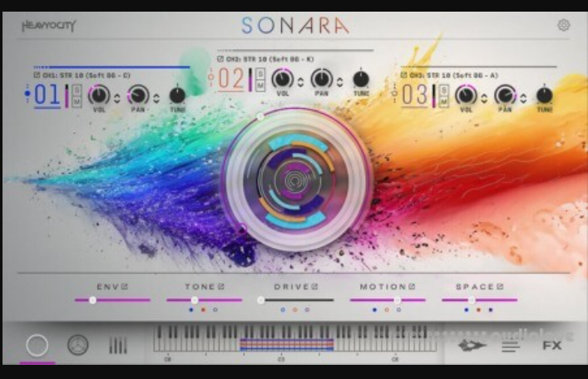Toggle the checkbox beside CH3: STR 10
Image resolution: width=588 pixels, height=379 pixels.
pos(405,73)
